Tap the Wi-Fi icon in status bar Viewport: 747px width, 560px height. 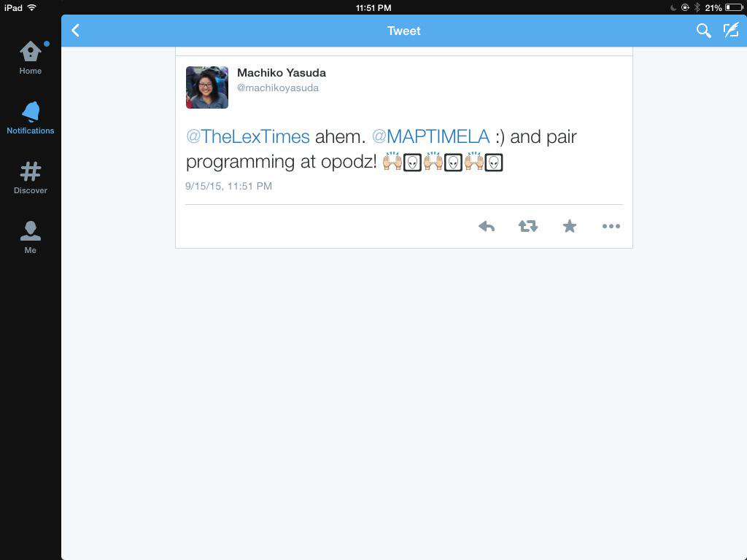pyautogui.click(x=32, y=7)
